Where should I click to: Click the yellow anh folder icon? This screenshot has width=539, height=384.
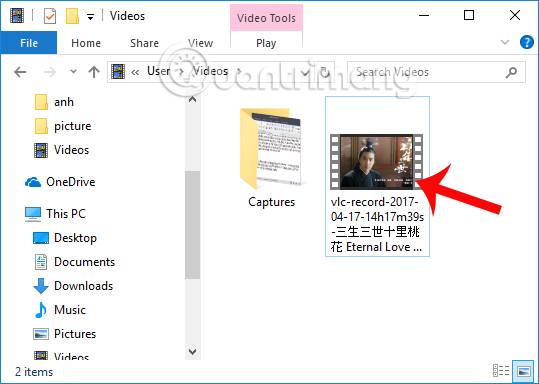(x=41, y=102)
